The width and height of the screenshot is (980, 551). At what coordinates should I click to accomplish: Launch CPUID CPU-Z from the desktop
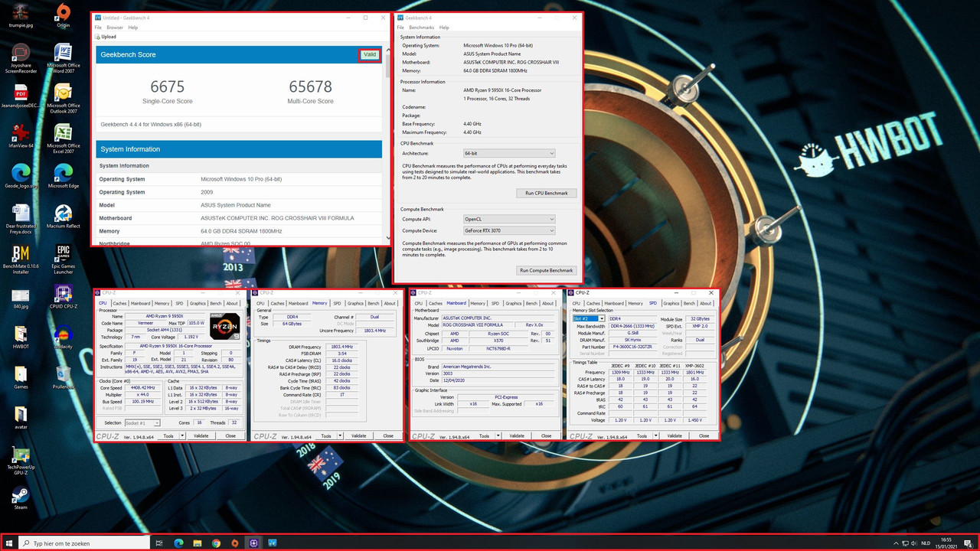(64, 298)
